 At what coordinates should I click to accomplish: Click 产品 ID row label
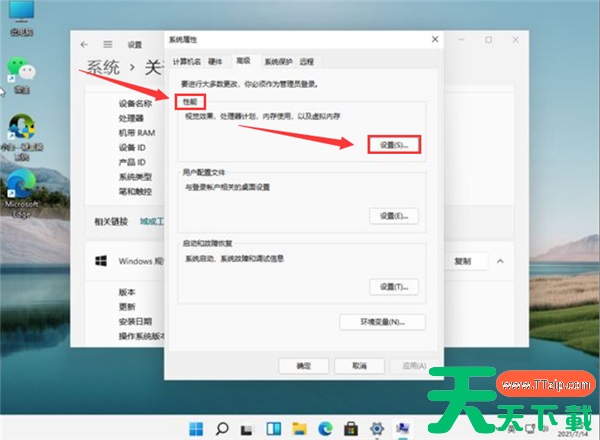(132, 162)
